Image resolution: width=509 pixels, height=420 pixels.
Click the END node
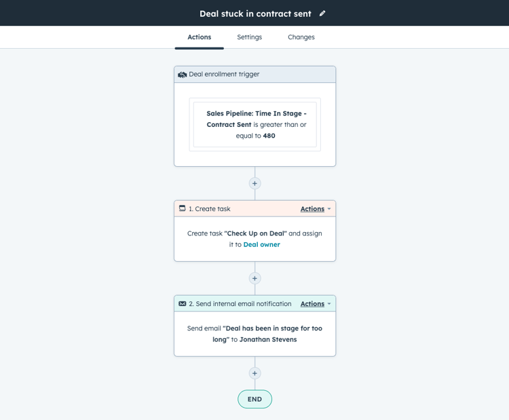(254, 399)
